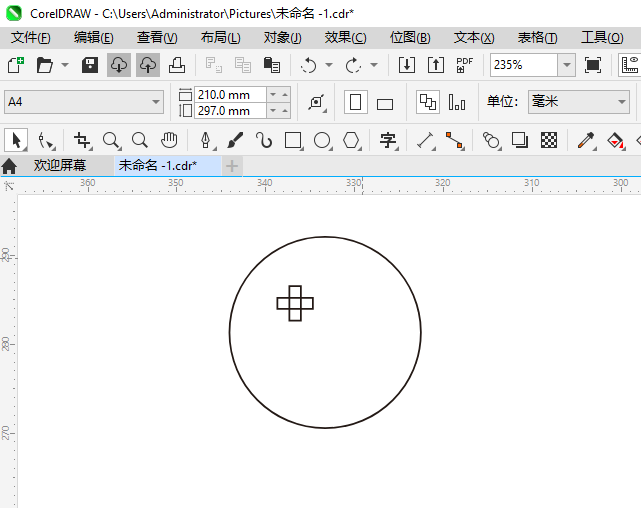Select the Ellipse tool
The height and width of the screenshot is (508, 641).
(322, 141)
